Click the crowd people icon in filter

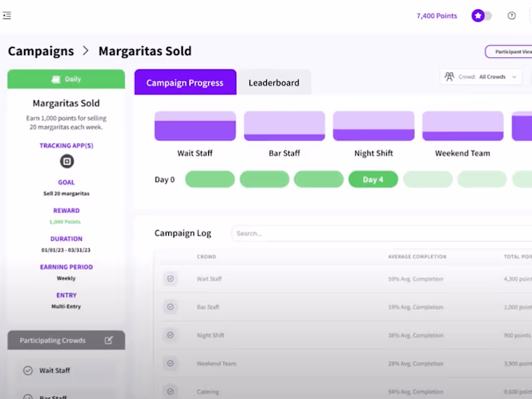coord(450,76)
